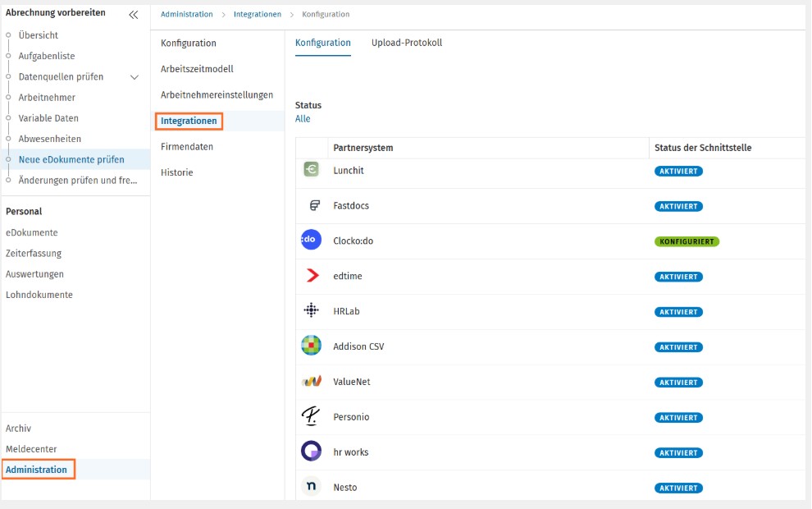Image resolution: width=812 pixels, height=509 pixels.
Task: Select Neue eDokumente prüfen
Action: tap(71, 159)
